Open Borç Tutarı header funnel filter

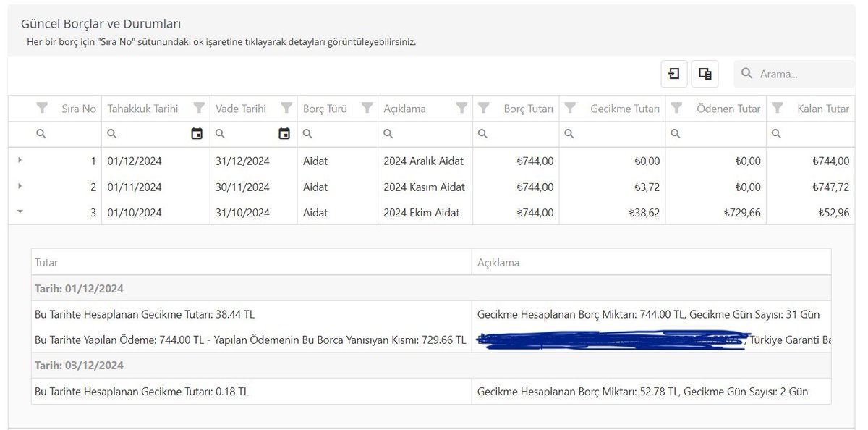pos(482,109)
